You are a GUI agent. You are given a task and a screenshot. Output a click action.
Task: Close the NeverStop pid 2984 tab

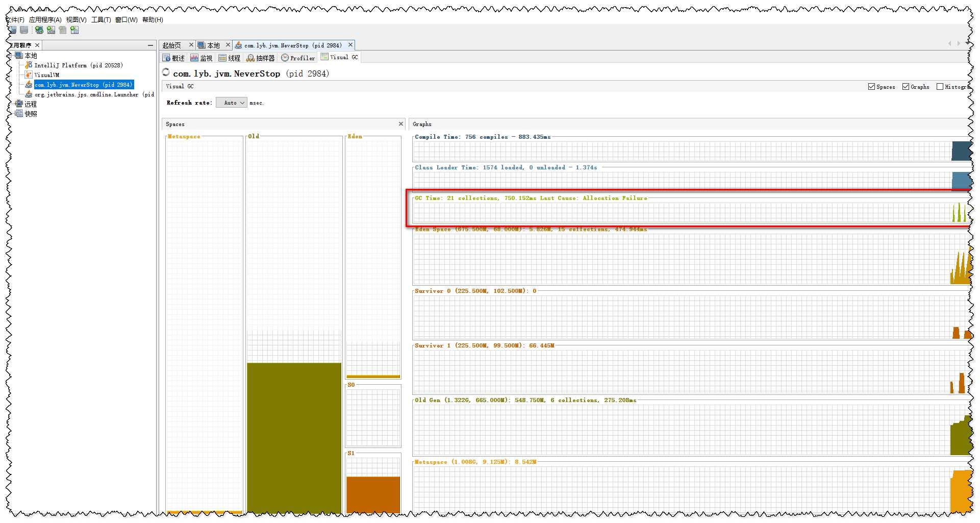coord(350,45)
